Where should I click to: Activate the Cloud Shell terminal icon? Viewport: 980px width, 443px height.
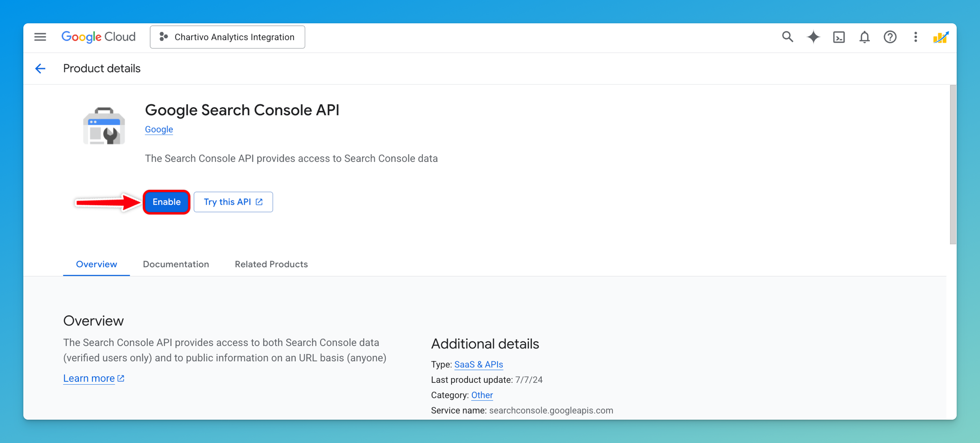839,37
